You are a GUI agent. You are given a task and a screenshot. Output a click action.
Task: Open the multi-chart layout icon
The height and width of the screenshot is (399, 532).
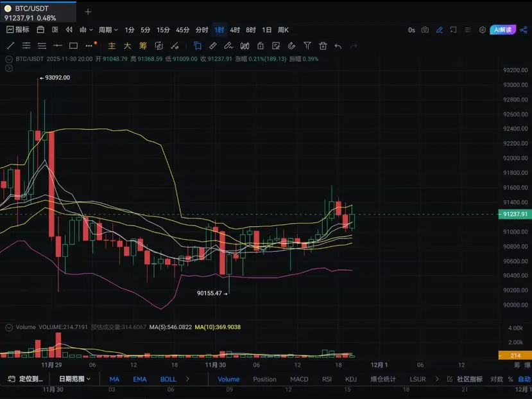pyautogui.click(x=55, y=30)
